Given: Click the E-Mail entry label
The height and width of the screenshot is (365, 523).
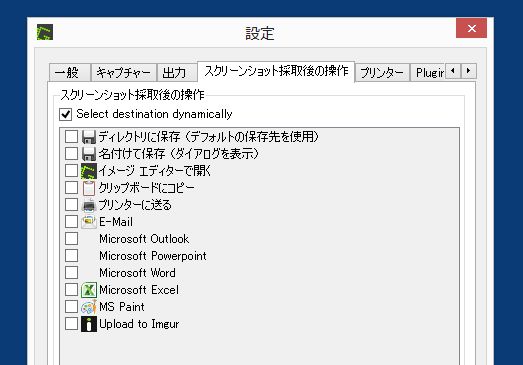Looking at the screenshot, I should coord(116,222).
